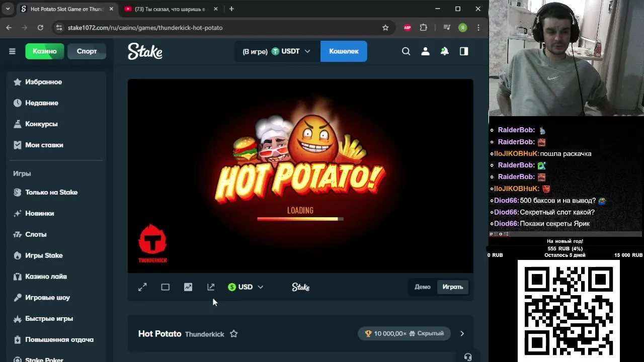The image size is (644, 362).
Task: View site information icon in address bar
Action: click(x=59, y=28)
